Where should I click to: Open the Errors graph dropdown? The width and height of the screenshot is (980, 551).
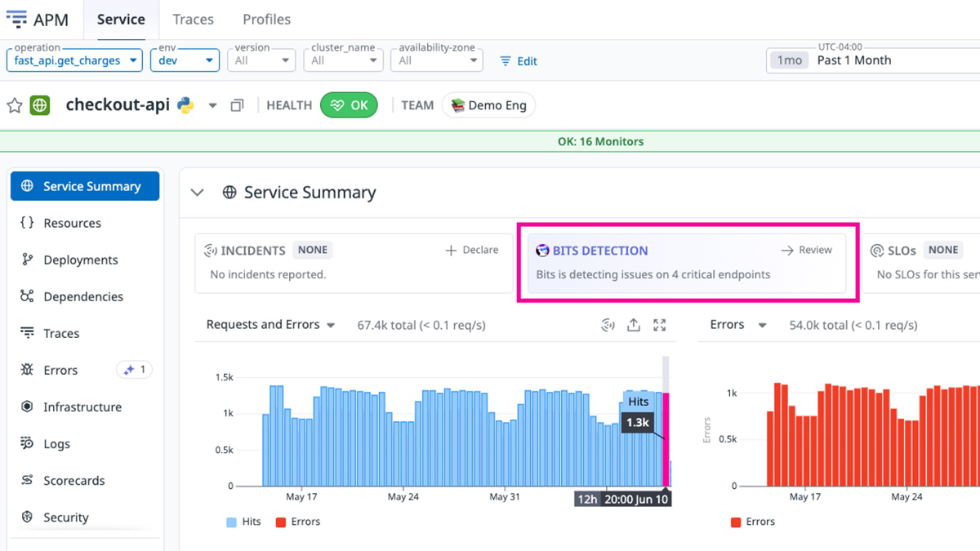[738, 325]
